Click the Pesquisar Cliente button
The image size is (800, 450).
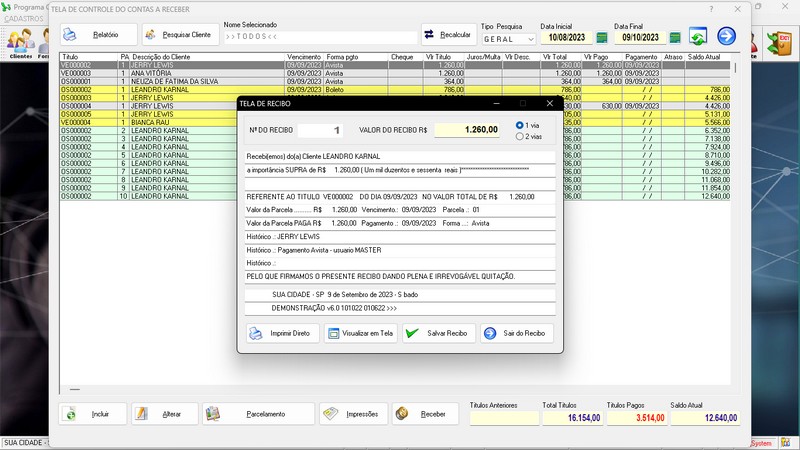point(181,35)
